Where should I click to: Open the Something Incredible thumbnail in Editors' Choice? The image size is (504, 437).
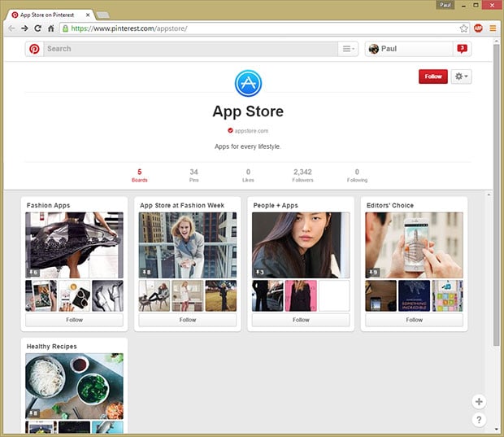tap(414, 295)
